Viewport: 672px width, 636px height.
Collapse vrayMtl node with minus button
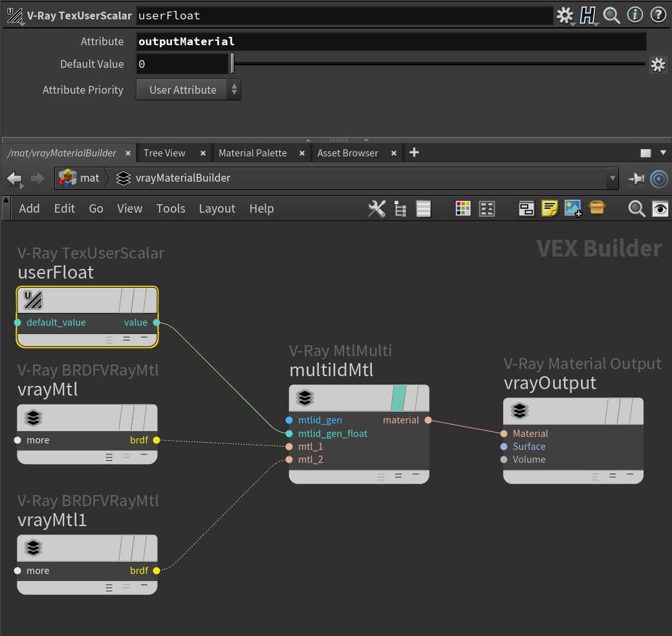click(x=144, y=455)
